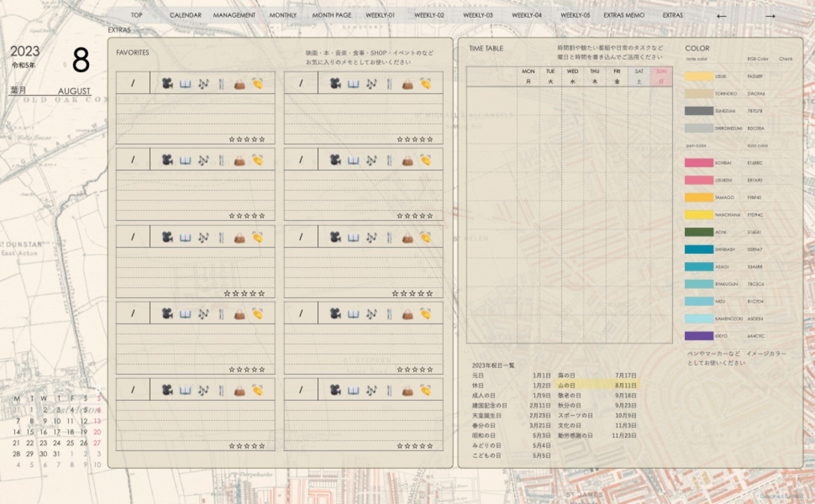Tap the music notes icon in top-left favorites card

point(203,83)
